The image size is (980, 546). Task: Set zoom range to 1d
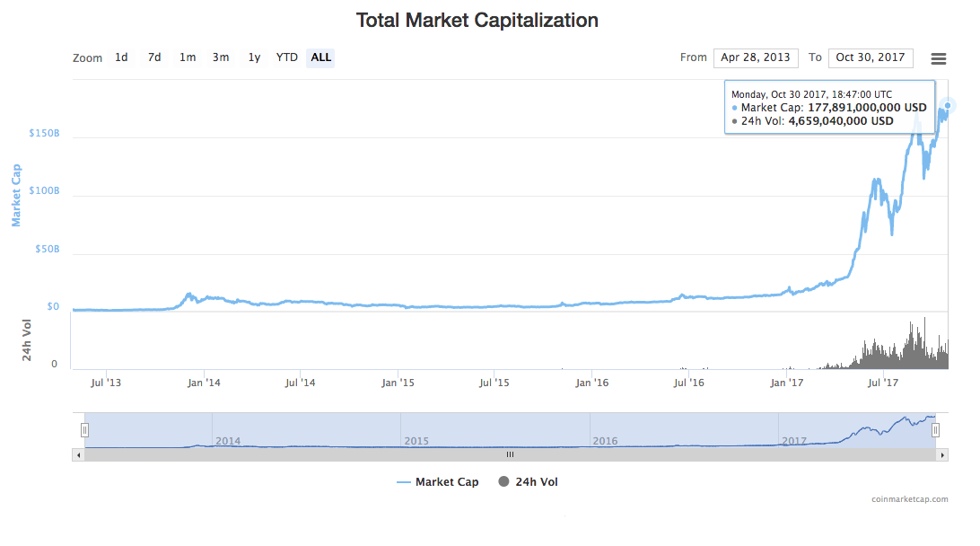(x=121, y=57)
